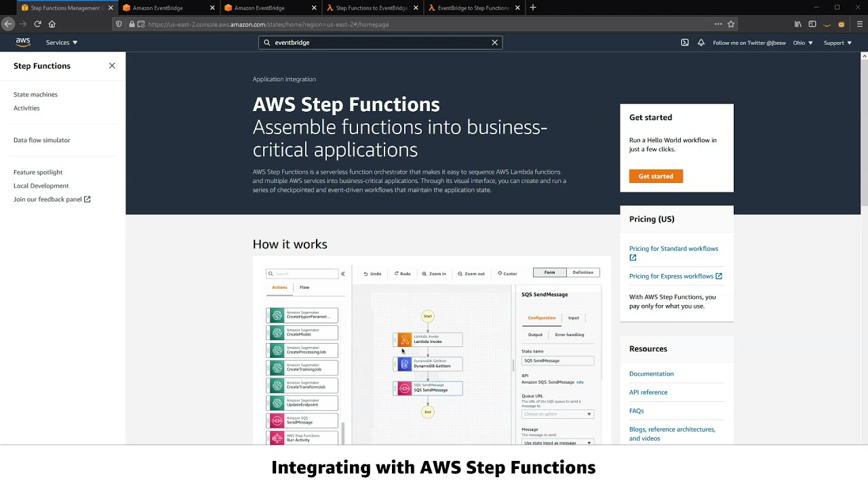Select the Flow tab in the preview
The image size is (868, 488).
(x=304, y=287)
